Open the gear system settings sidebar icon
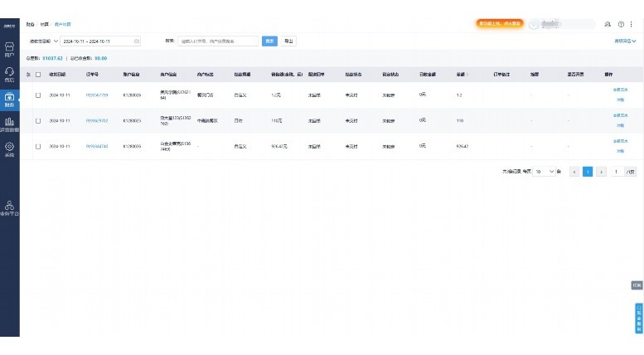The image size is (644, 355). pos(9,147)
